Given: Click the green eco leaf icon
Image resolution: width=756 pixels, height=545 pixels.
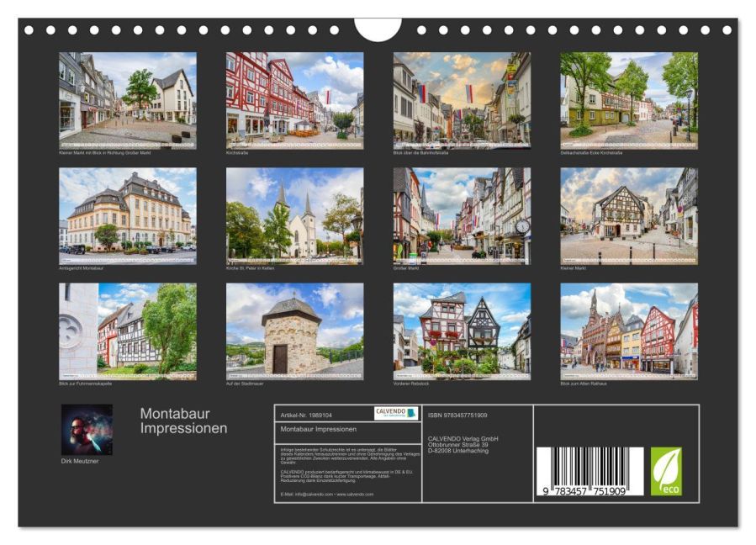Looking at the screenshot, I should coord(666,471).
